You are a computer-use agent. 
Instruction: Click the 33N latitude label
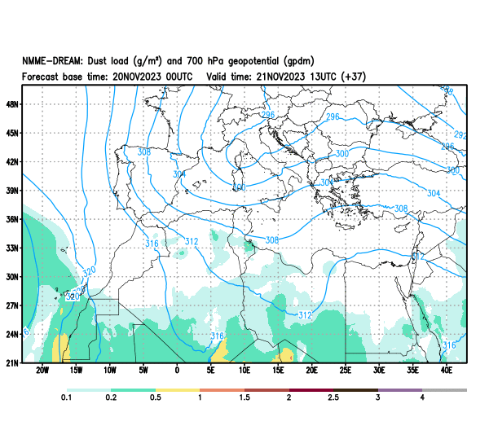point(13,248)
